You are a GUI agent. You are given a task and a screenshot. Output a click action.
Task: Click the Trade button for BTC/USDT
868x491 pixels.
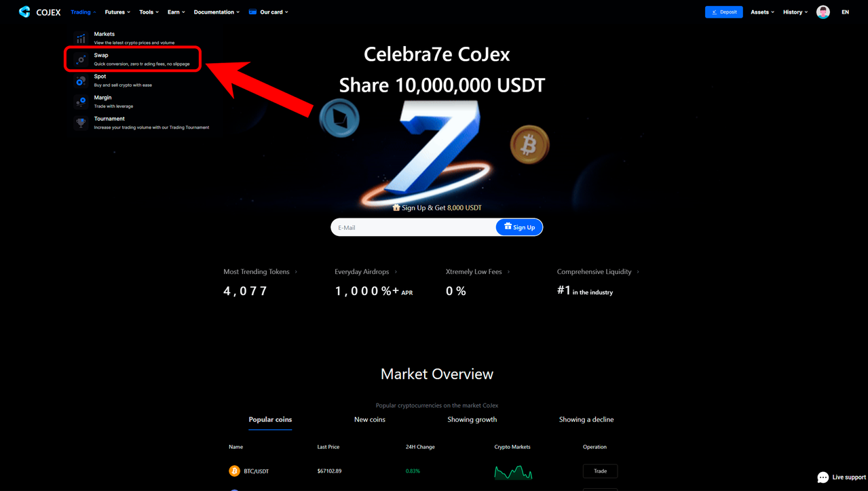[x=600, y=471]
